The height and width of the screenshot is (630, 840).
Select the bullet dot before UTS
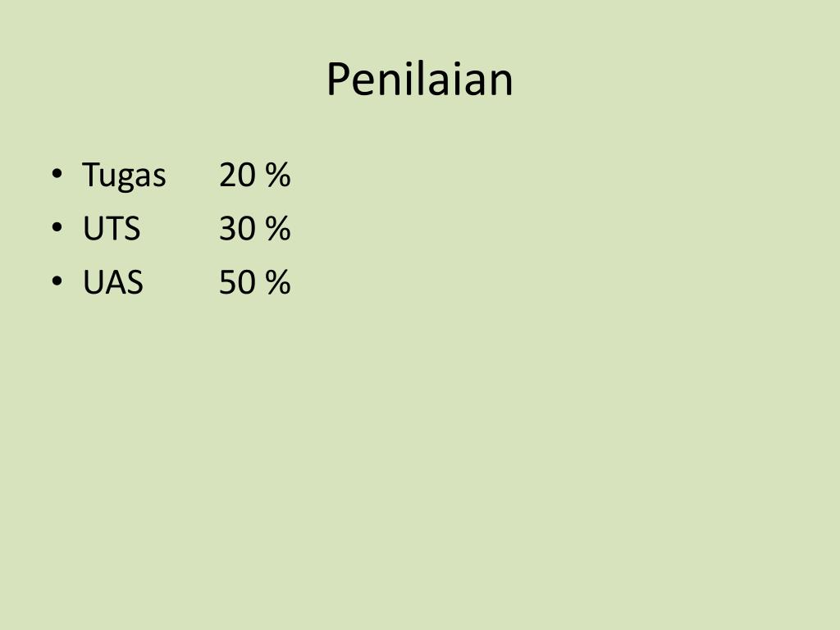click(x=57, y=227)
